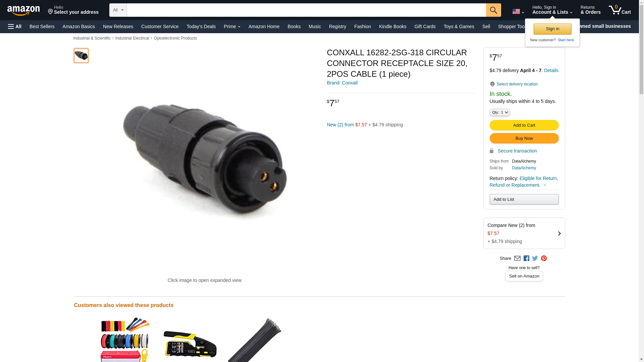Screen dimensions: 644x362
Task: Open the Prime menu item
Action: pyautogui.click(x=232, y=26)
